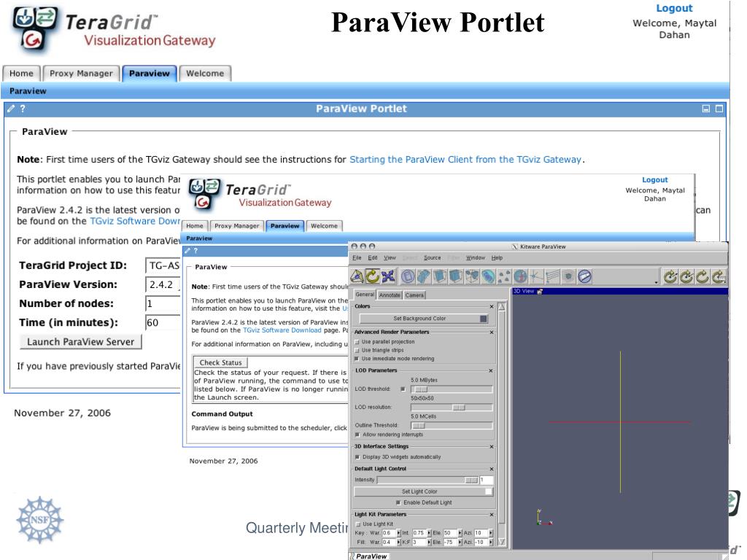Viewport: 747px width, 560px height.
Task: Click the globe with red marker filter icon
Action: [x=520, y=276]
